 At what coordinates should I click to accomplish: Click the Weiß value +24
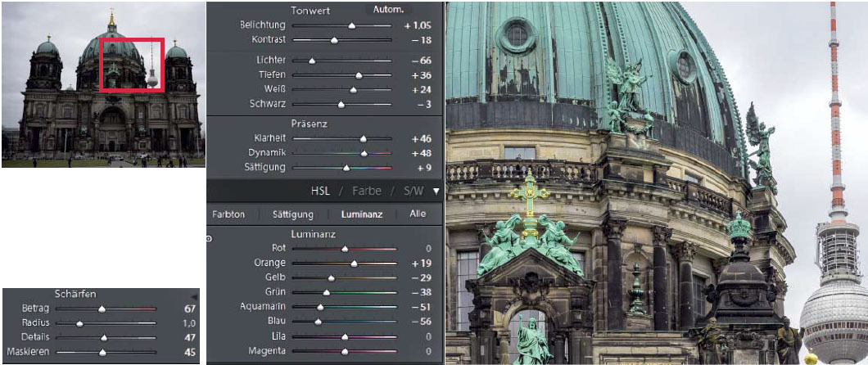coord(421,89)
